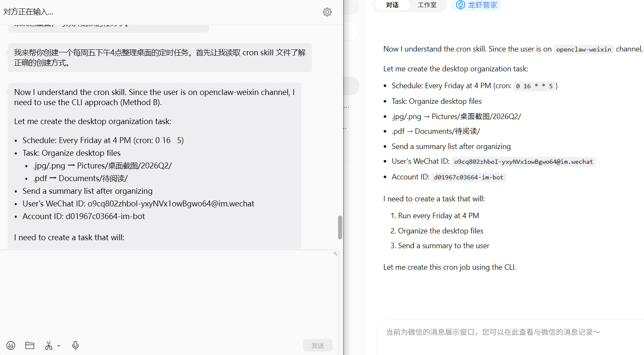Viewport: 644px width, 355px height.
Task: Click the Chinese cron task message bubble
Action: [x=160, y=57]
